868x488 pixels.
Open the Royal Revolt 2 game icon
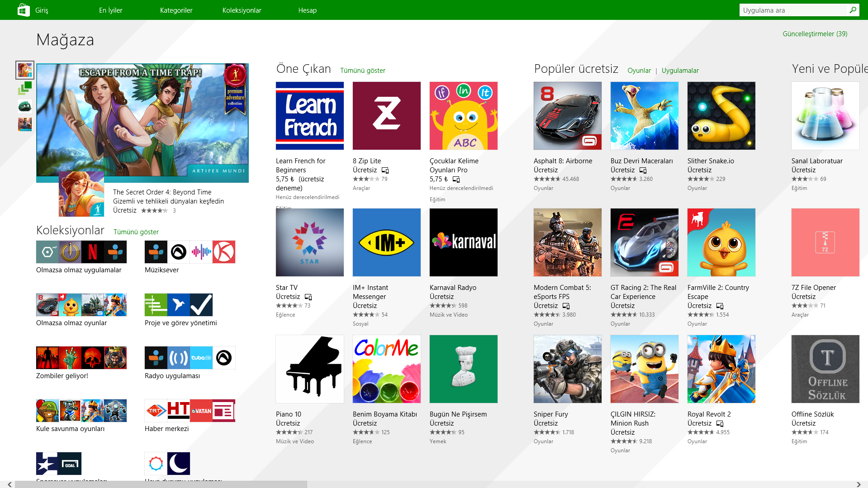(721, 369)
